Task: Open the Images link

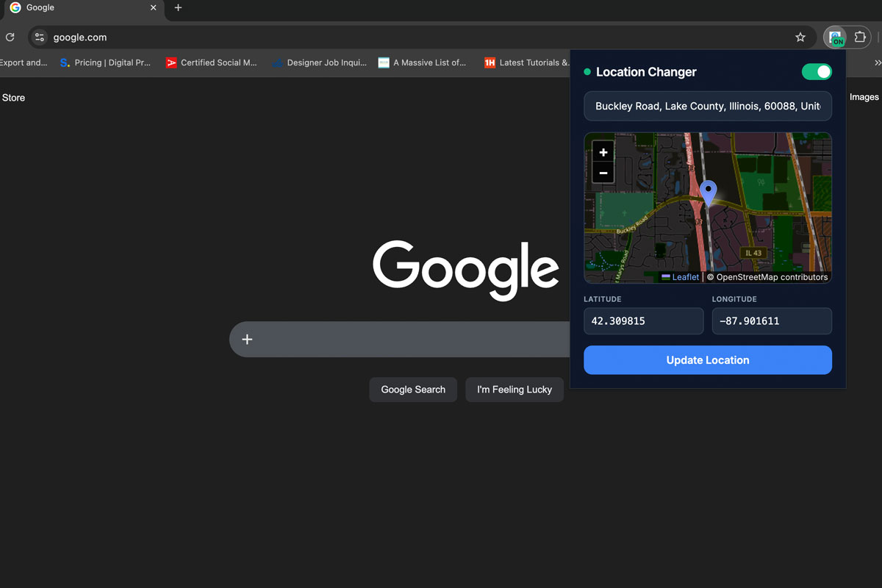Action: (x=864, y=96)
